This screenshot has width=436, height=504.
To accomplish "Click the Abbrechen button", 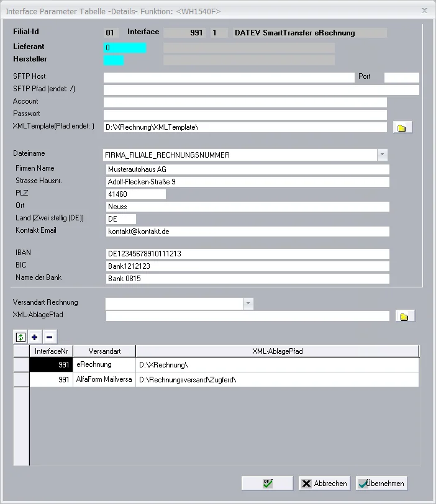I will (x=324, y=484).
